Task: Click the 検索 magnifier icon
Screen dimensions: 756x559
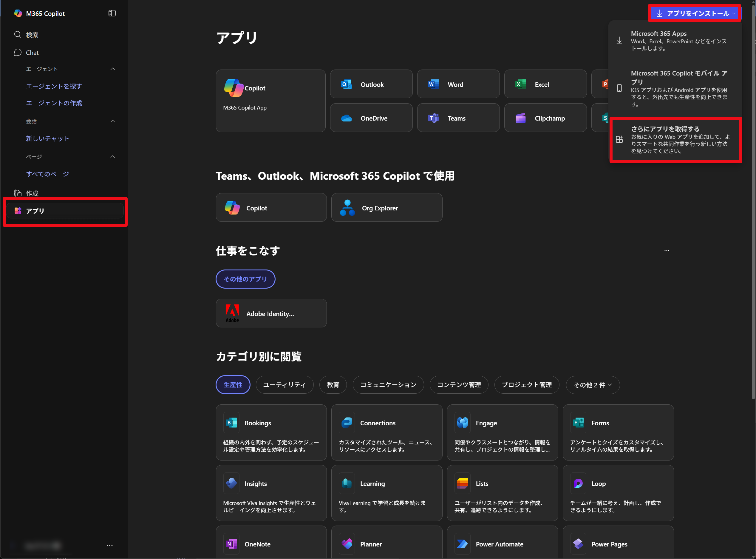Action: coord(18,35)
